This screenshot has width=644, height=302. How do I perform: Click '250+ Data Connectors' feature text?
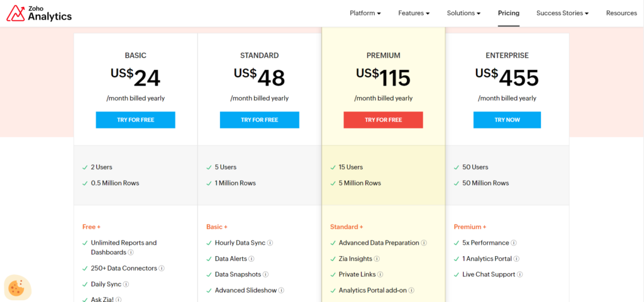point(124,268)
